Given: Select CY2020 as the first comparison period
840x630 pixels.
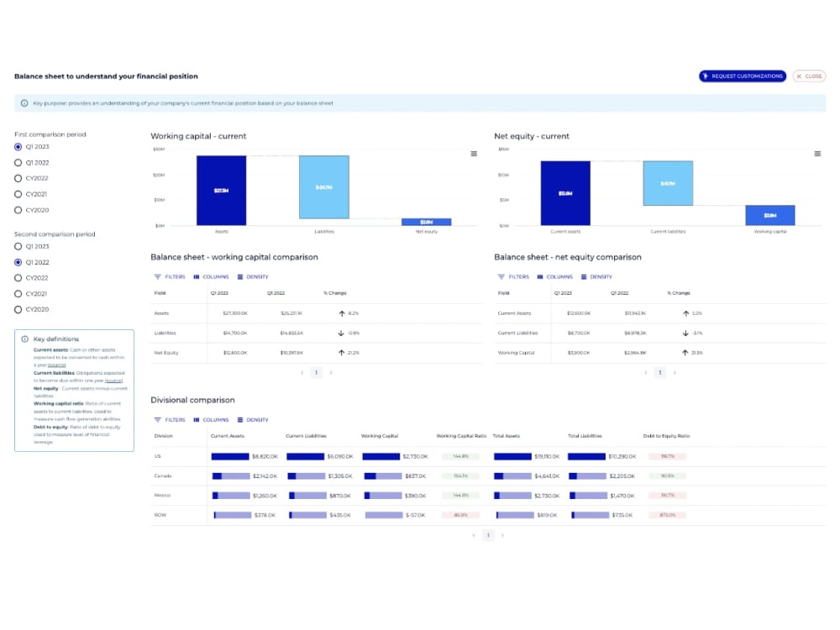Looking at the screenshot, I should point(18,210).
